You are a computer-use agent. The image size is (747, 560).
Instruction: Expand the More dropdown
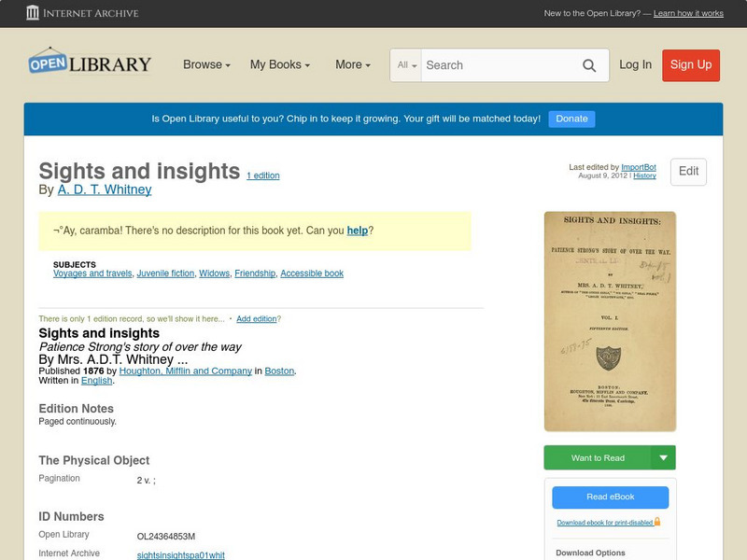pyautogui.click(x=350, y=65)
